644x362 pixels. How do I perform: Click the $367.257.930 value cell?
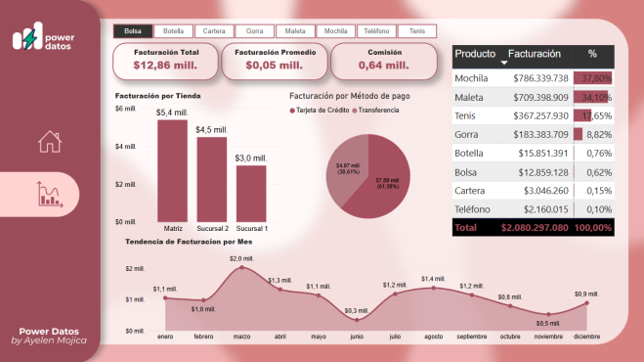pos(541,116)
